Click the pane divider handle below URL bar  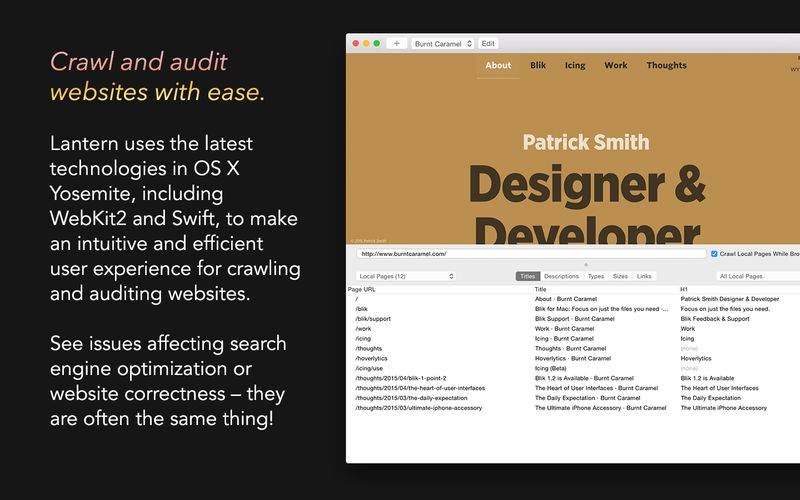coord(586,265)
